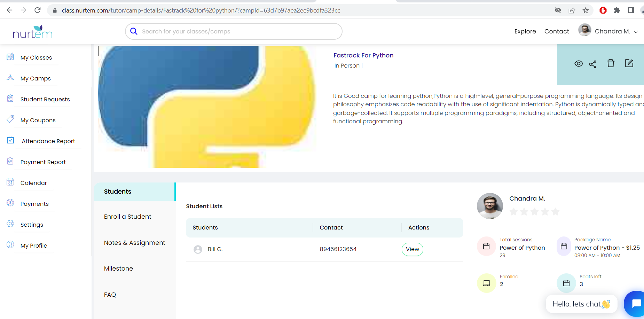The height and width of the screenshot is (319, 644).
Task: Delete camp using trash icon
Action: tap(611, 63)
